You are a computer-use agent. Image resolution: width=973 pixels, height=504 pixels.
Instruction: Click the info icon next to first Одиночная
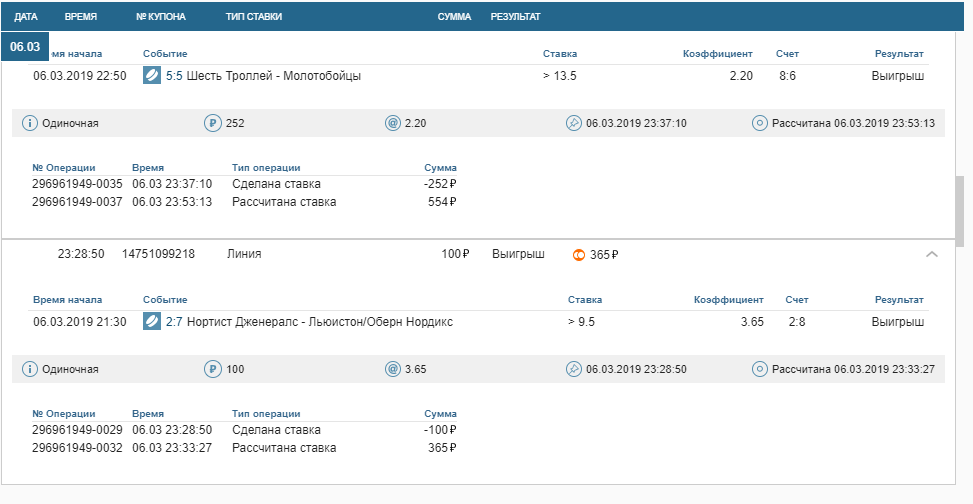(x=30, y=124)
